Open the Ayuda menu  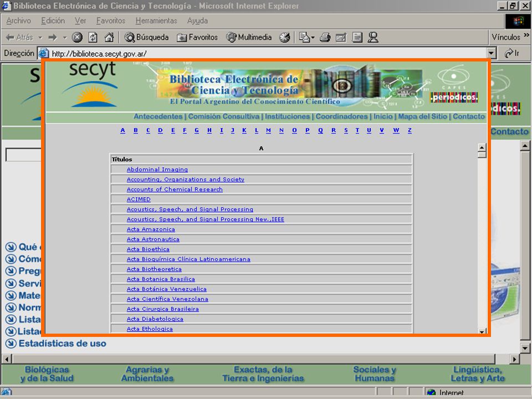(197, 21)
